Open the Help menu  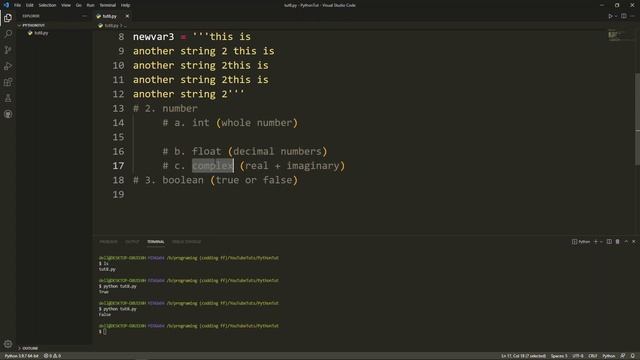(126, 5)
